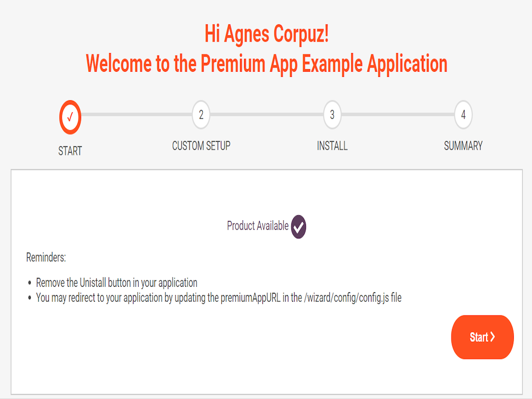Select the Product Available checkmark badge

pyautogui.click(x=298, y=226)
